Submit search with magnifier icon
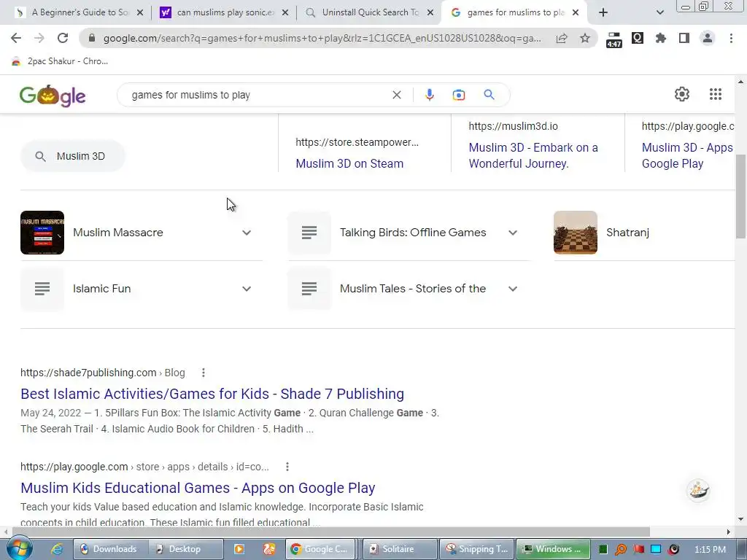747x560 pixels. click(x=489, y=94)
